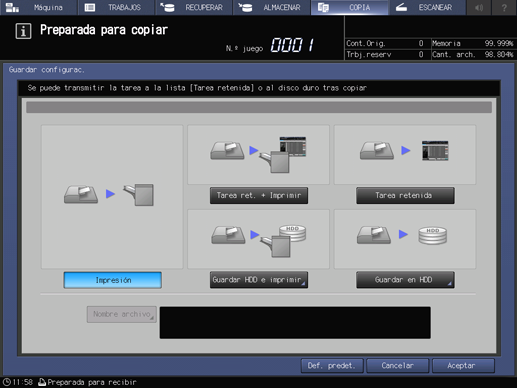This screenshot has width=517, height=388.
Task: Click the Cant. arch. 98.804% status
Action: point(473,54)
